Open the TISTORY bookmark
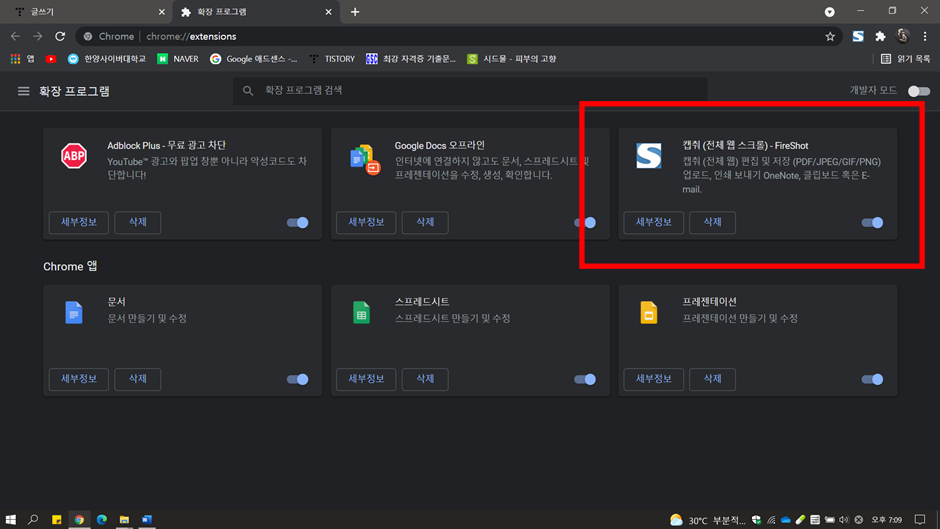 click(332, 59)
